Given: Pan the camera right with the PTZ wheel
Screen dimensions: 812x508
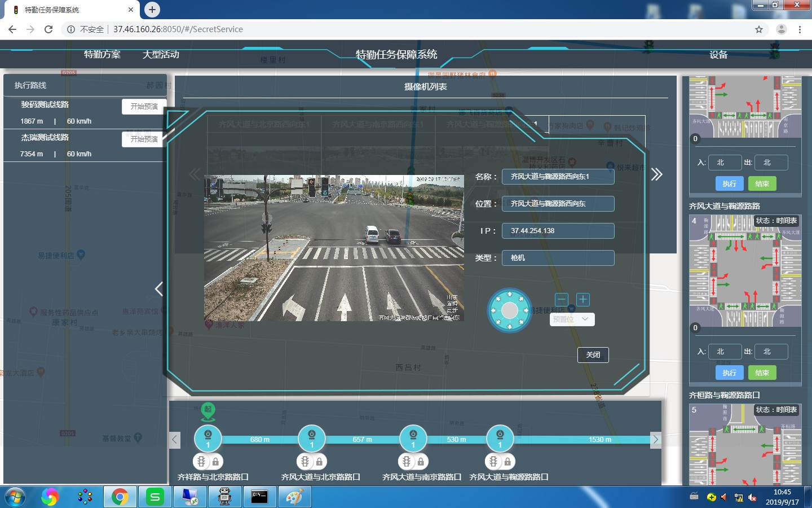Looking at the screenshot, I should [526, 310].
